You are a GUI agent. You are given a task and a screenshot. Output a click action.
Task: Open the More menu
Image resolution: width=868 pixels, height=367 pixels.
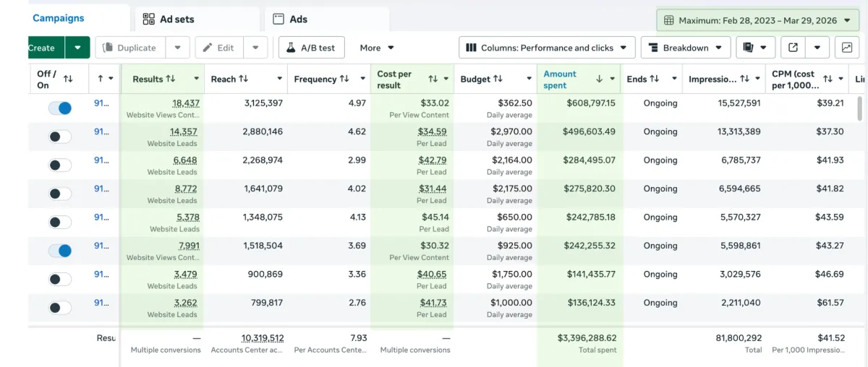377,48
